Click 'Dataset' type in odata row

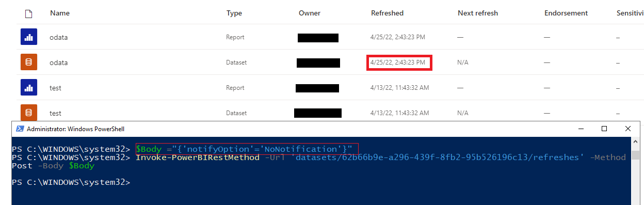236,62
